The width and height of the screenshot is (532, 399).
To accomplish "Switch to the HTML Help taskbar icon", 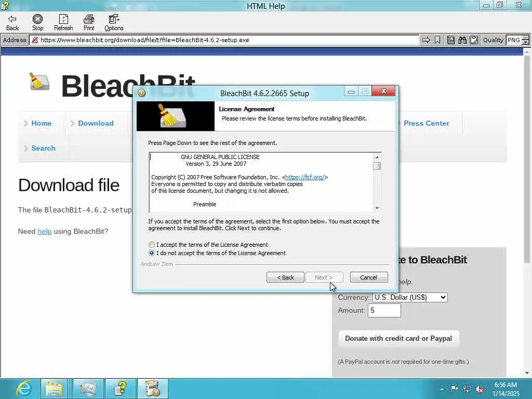I will 121,389.
